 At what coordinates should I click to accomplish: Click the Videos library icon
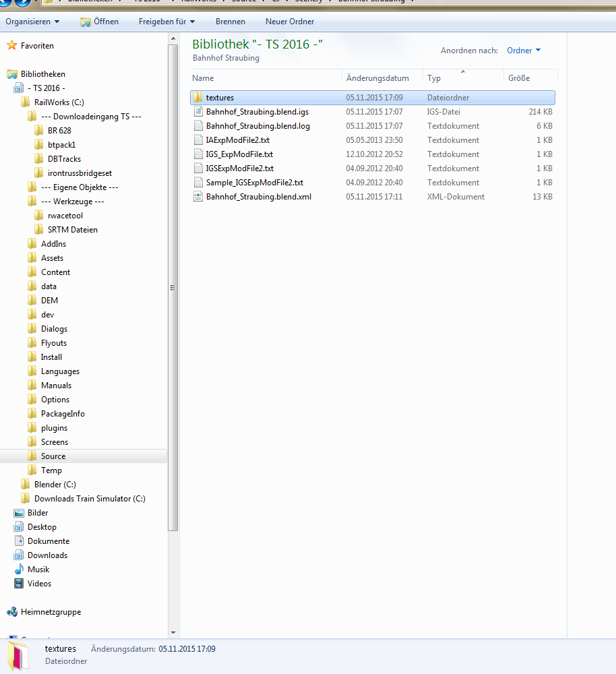click(x=18, y=583)
